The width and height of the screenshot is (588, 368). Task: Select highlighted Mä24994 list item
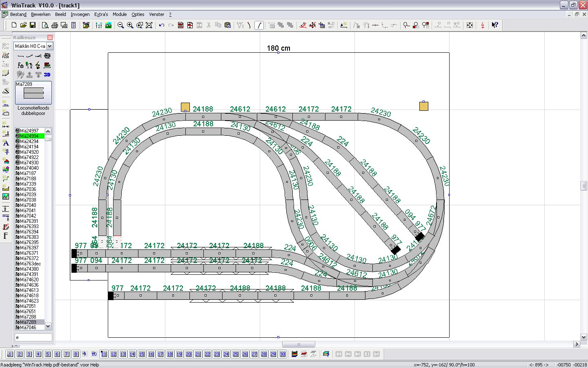click(x=29, y=136)
